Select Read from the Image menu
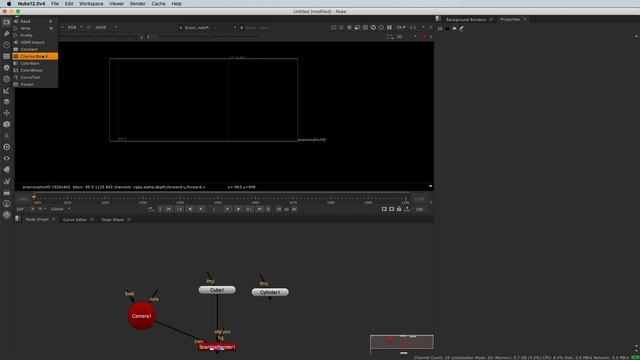Screen dimensions: 640x360 coord(35,21)
